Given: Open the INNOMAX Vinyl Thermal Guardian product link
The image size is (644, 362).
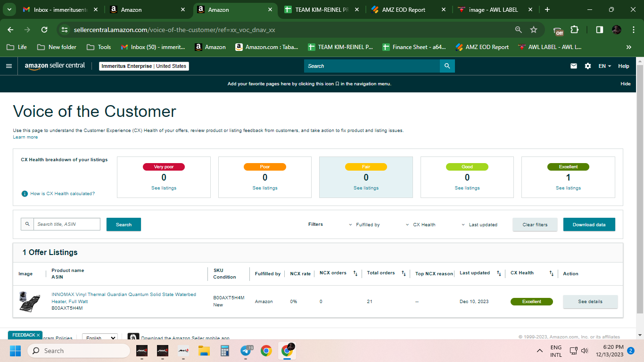Looking at the screenshot, I should [124, 298].
